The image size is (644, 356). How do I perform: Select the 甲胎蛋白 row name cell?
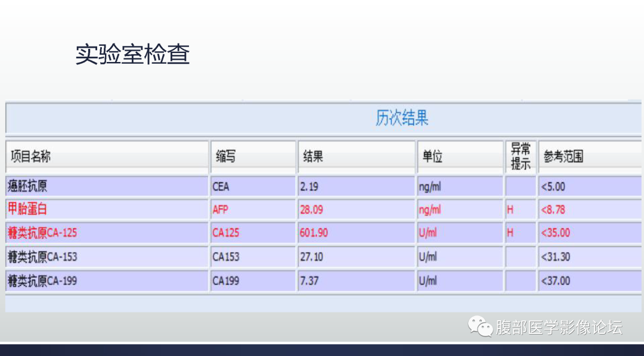[107, 209]
